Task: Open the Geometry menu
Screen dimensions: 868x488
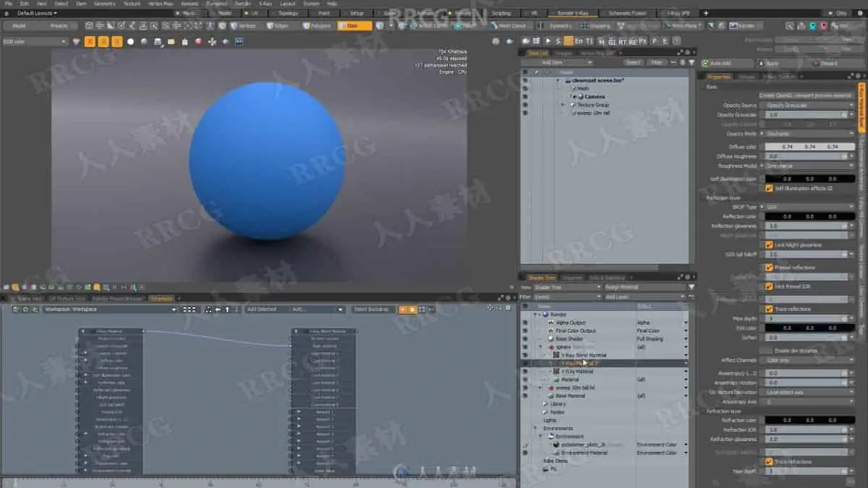Action: click(104, 4)
